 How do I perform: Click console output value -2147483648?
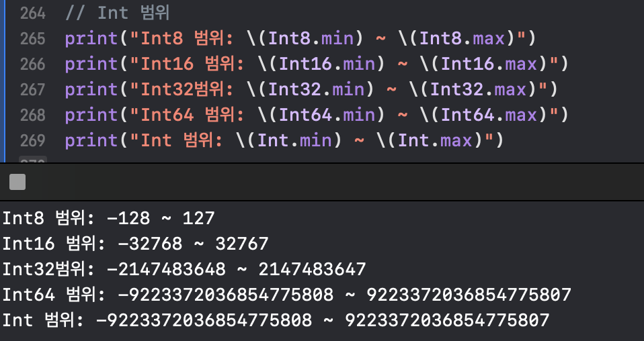click(x=166, y=269)
